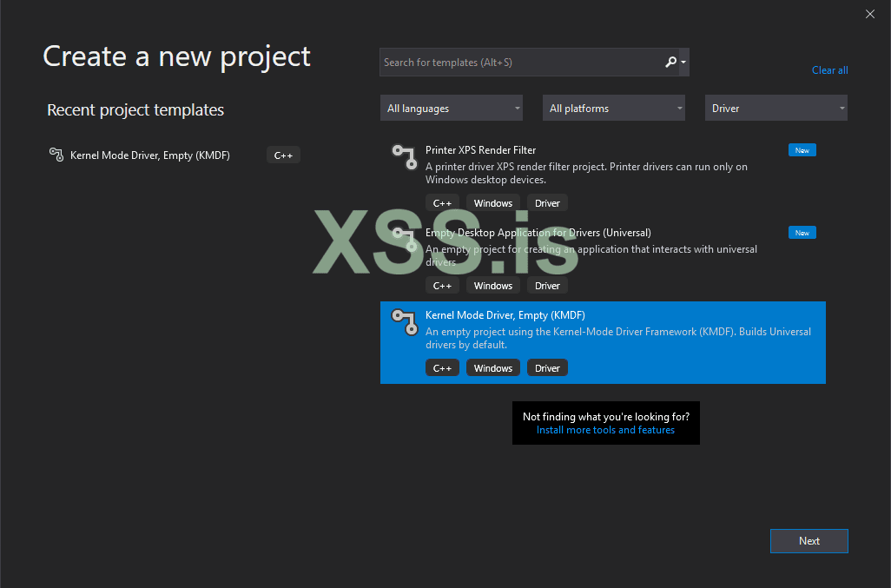Viewport: 891px width, 588px height.
Task: Click the Clear all link
Action: [x=829, y=69]
